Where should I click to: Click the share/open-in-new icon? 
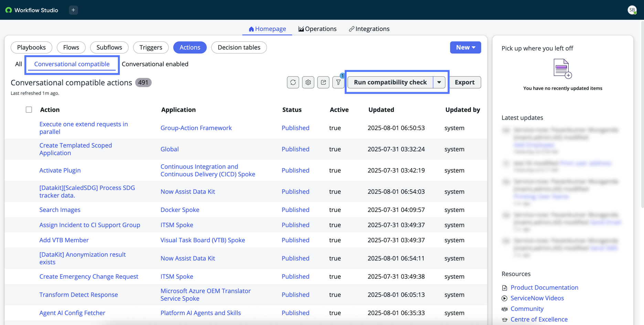click(323, 82)
